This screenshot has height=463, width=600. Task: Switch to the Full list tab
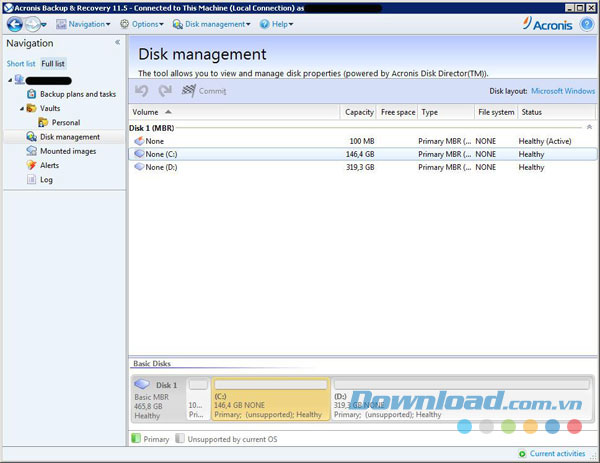[53, 64]
